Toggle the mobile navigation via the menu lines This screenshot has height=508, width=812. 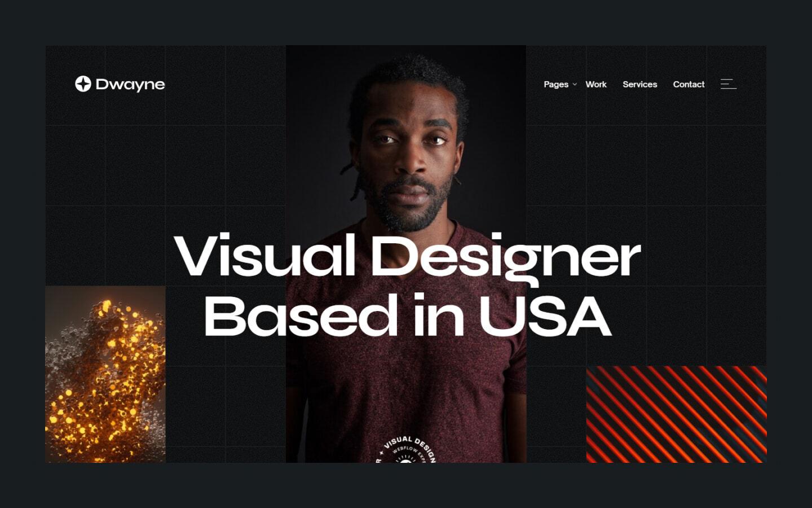tap(729, 84)
